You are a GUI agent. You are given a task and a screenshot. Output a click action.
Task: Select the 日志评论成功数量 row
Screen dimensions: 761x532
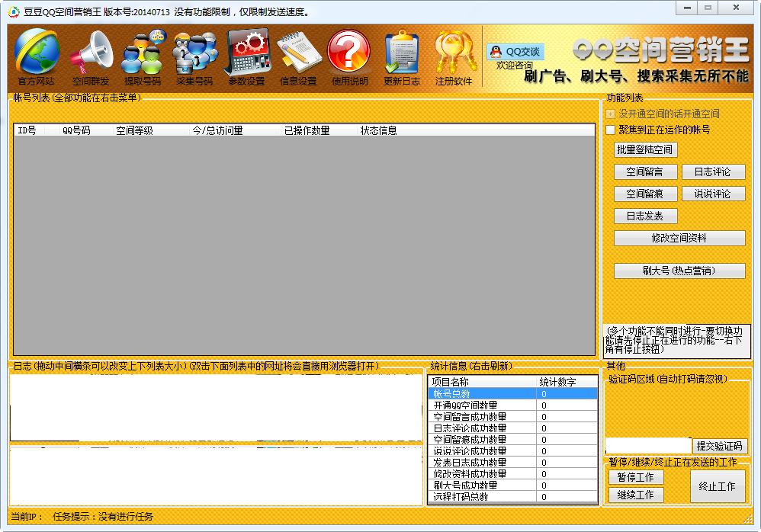tap(513, 428)
